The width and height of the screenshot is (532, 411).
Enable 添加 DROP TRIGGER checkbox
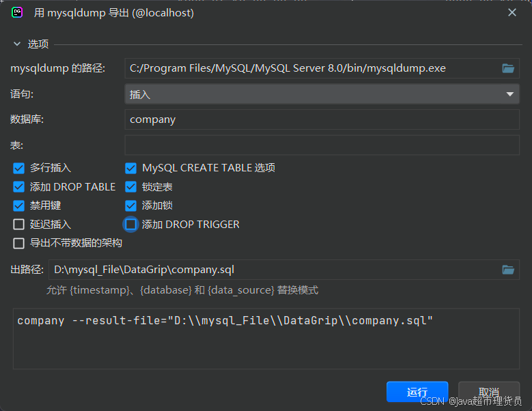pos(130,224)
